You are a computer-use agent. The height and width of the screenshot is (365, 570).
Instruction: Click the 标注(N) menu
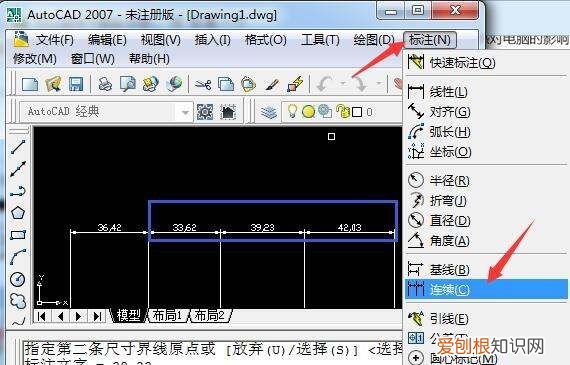(430, 40)
